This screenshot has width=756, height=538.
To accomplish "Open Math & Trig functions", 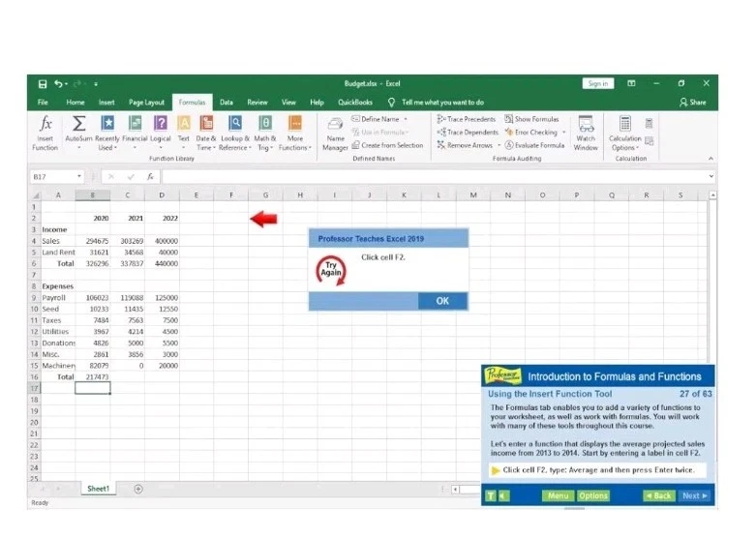I will [x=264, y=134].
